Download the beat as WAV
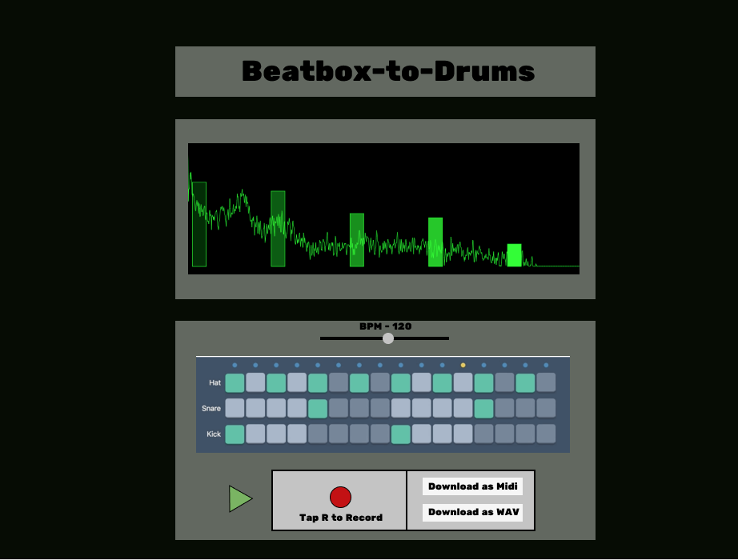Screen dimensions: 738x560 click(x=472, y=512)
